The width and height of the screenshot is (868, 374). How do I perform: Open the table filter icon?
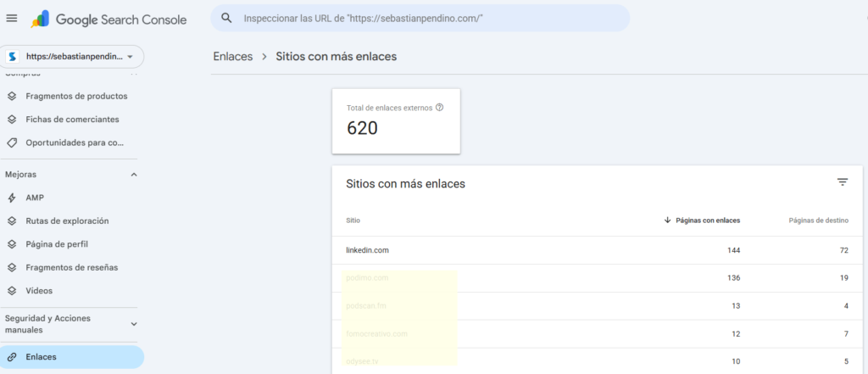pyautogui.click(x=843, y=182)
